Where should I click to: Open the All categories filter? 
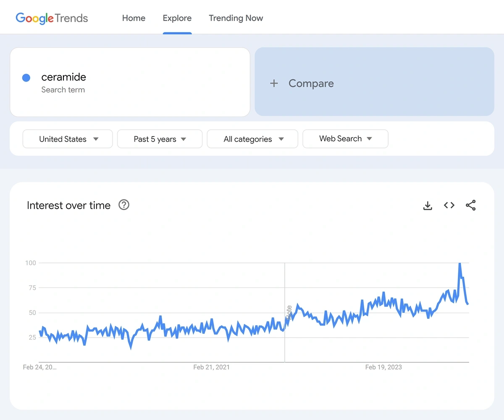(x=252, y=139)
